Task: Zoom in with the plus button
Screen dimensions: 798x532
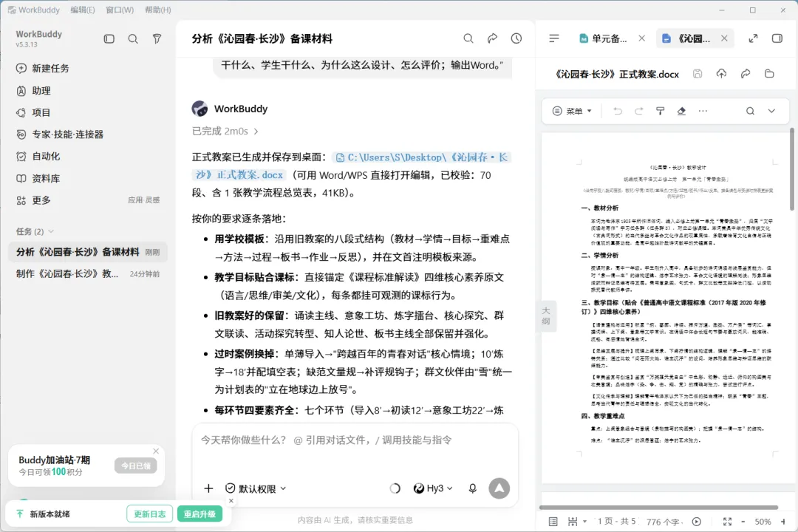Action: click(782, 522)
